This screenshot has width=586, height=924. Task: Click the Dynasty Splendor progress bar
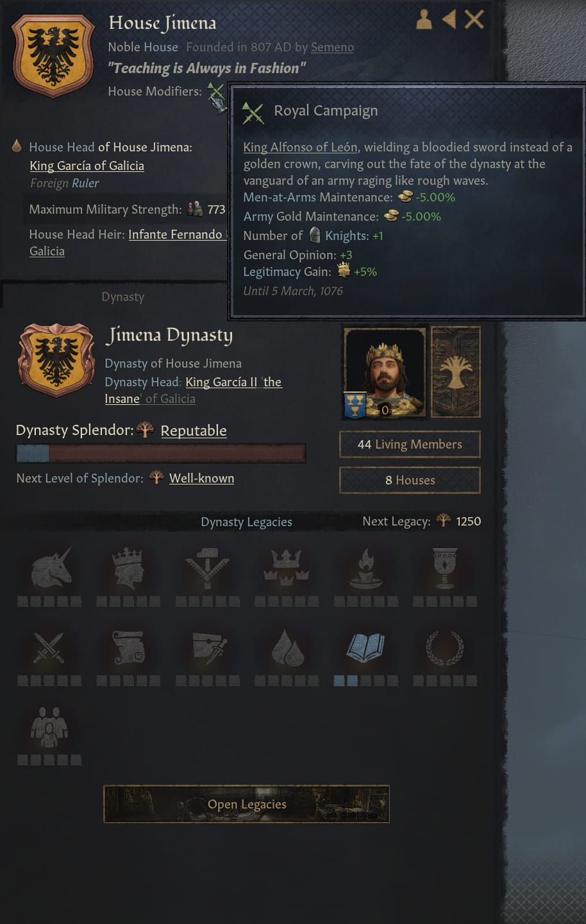160,454
